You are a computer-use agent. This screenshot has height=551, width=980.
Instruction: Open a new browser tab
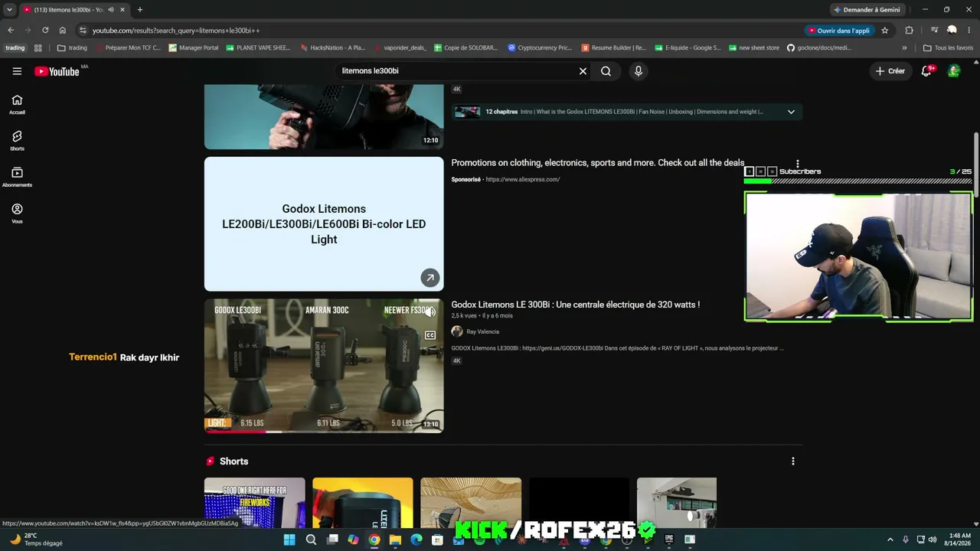pos(139,10)
